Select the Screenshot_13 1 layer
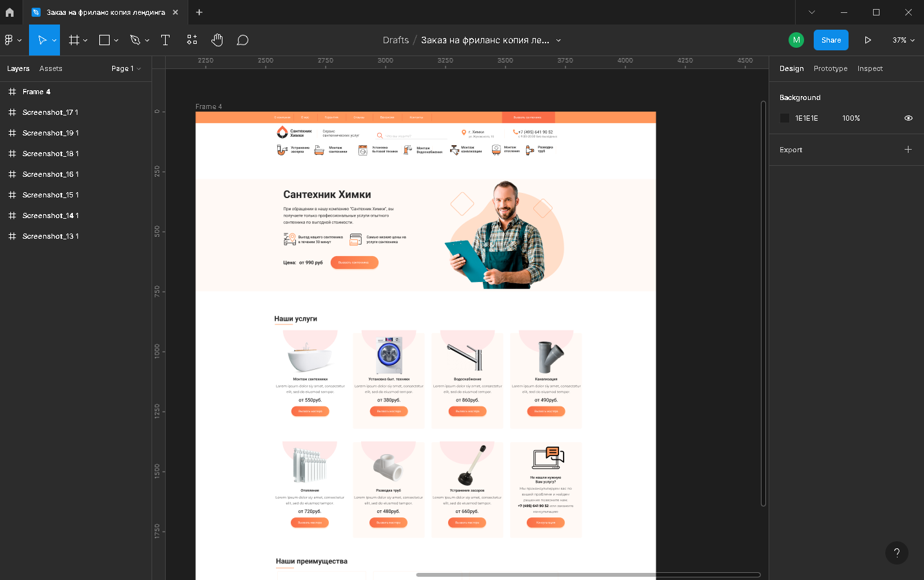Viewport: 924px width, 580px height. coord(76,236)
